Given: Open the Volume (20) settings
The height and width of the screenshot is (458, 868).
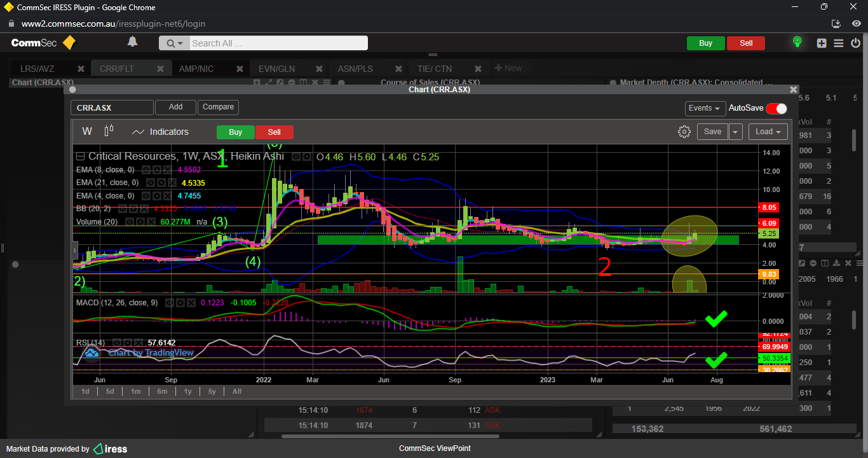Looking at the screenshot, I should [140, 222].
